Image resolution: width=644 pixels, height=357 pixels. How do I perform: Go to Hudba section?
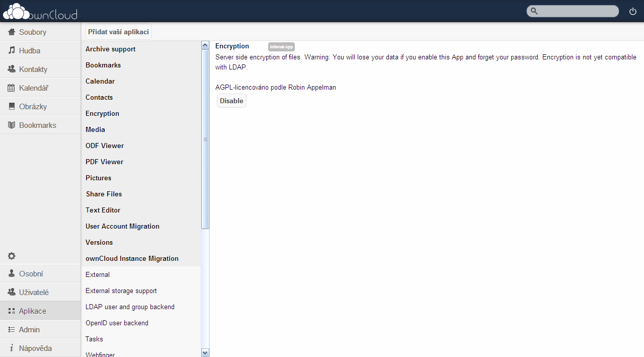pos(40,51)
